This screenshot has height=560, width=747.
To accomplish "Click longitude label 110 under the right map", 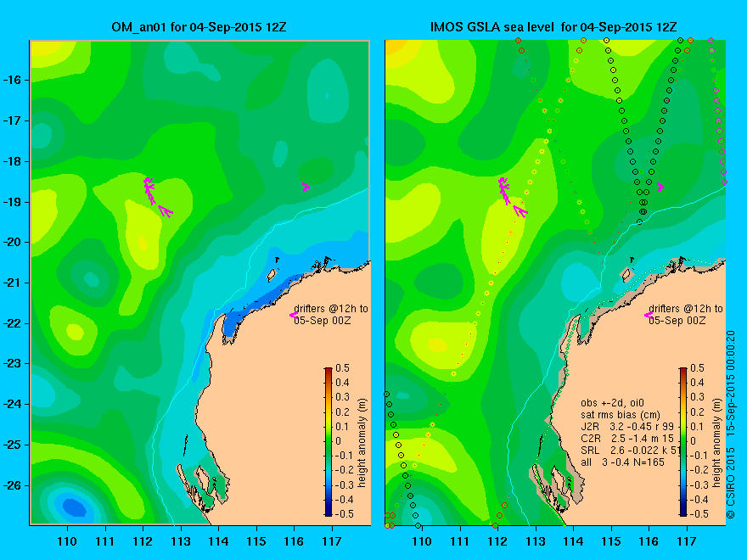I will [x=422, y=541].
